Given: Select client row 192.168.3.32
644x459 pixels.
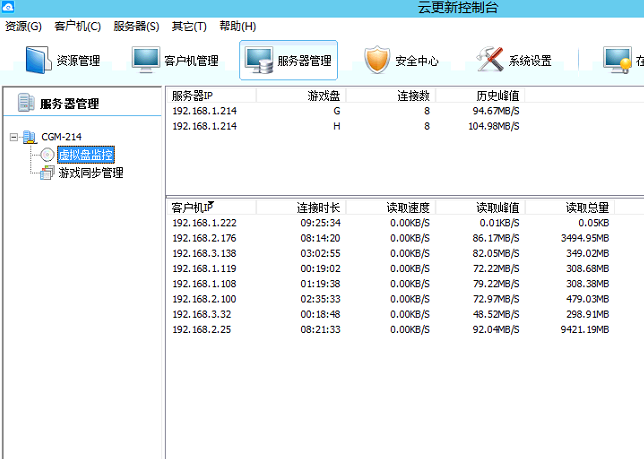Looking at the screenshot, I should (x=390, y=314).
